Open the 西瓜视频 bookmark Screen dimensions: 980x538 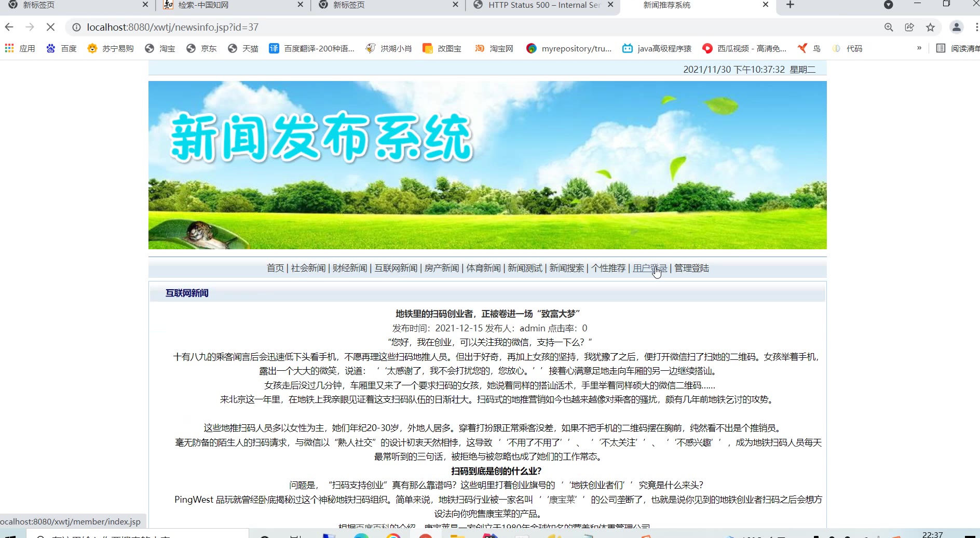pos(744,48)
